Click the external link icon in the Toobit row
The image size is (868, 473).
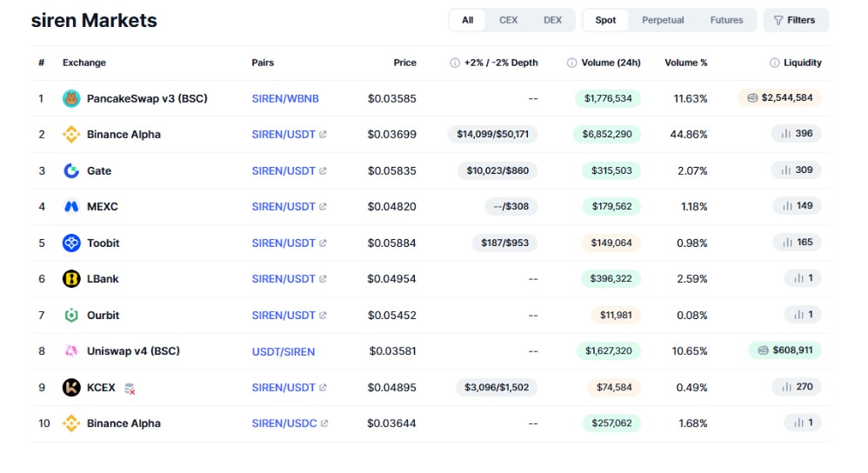323,243
